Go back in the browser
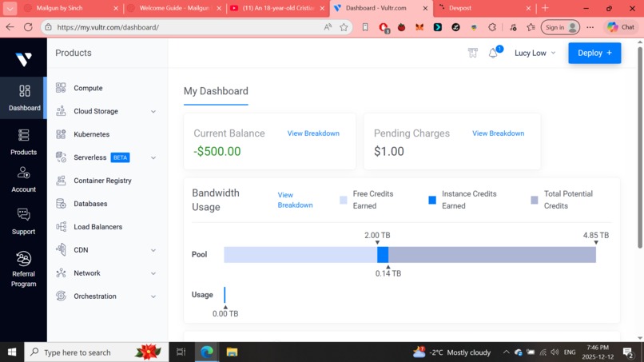 coord(10,27)
